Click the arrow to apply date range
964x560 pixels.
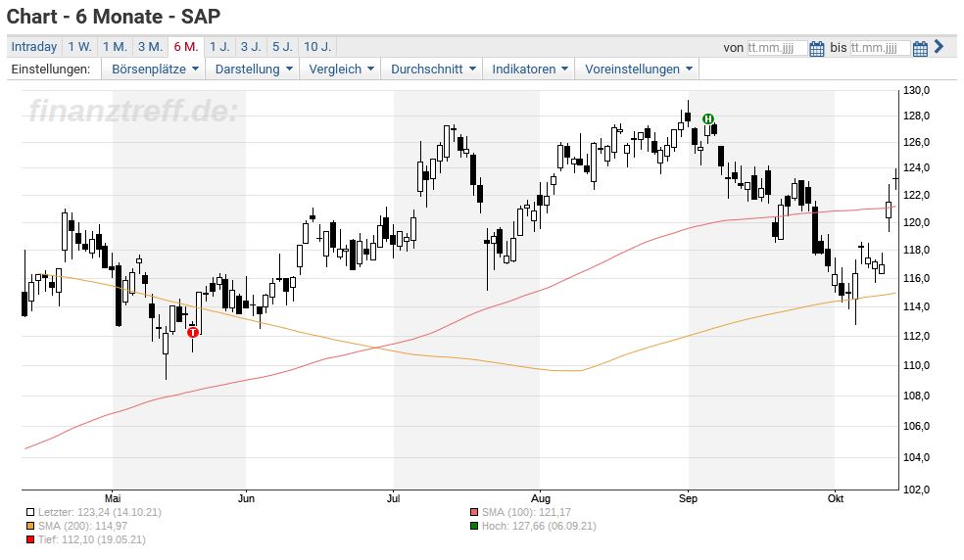coord(939,47)
